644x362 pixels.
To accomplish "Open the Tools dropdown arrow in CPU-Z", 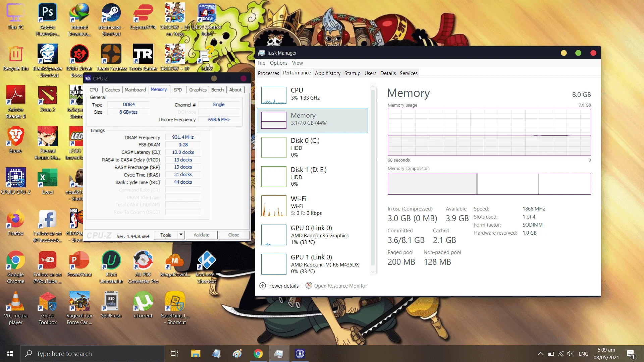I will (x=181, y=235).
